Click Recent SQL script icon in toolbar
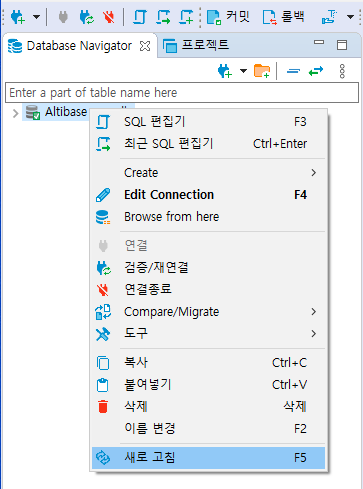The height and width of the screenshot is (489, 363). pos(163,17)
